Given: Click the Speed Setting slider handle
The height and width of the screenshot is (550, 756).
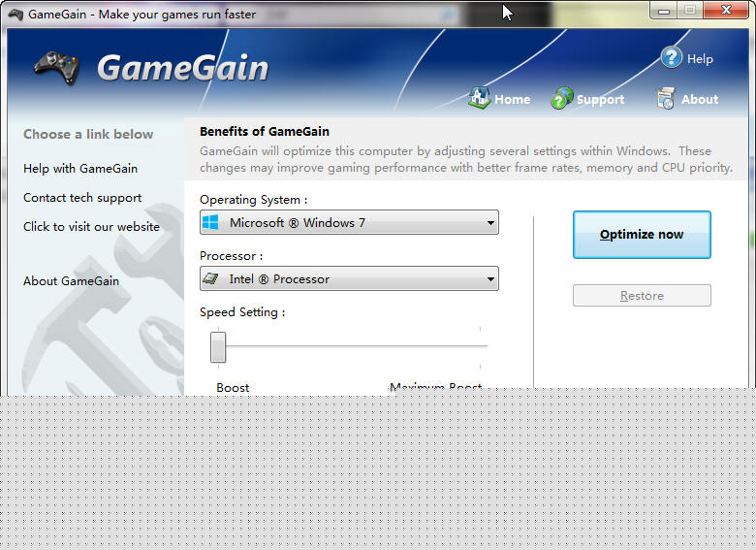Looking at the screenshot, I should coord(218,346).
